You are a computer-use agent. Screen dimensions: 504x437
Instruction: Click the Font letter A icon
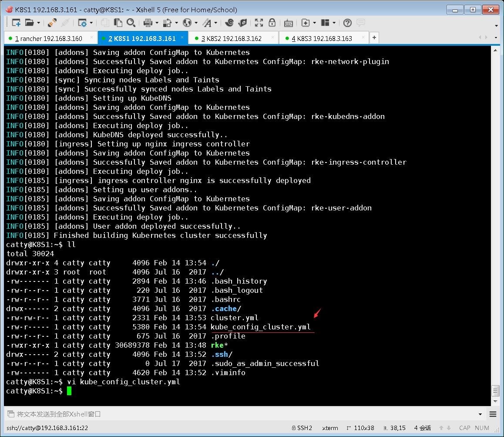pos(207,23)
